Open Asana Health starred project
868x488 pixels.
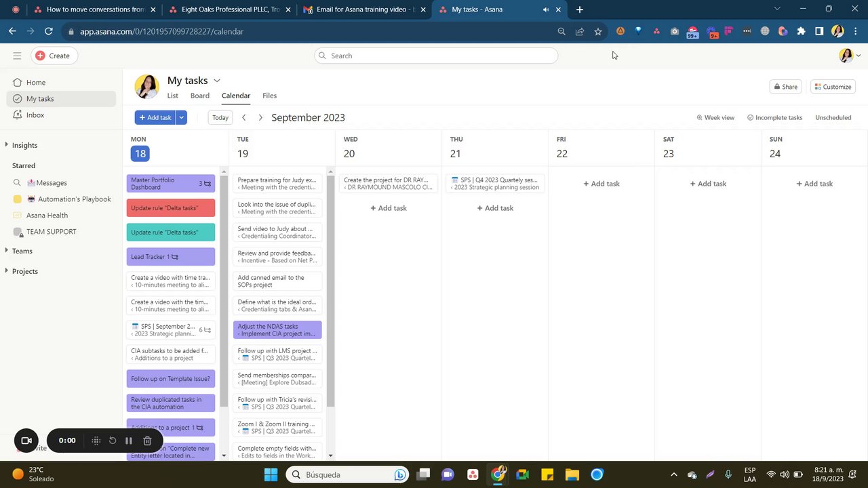(47, 216)
